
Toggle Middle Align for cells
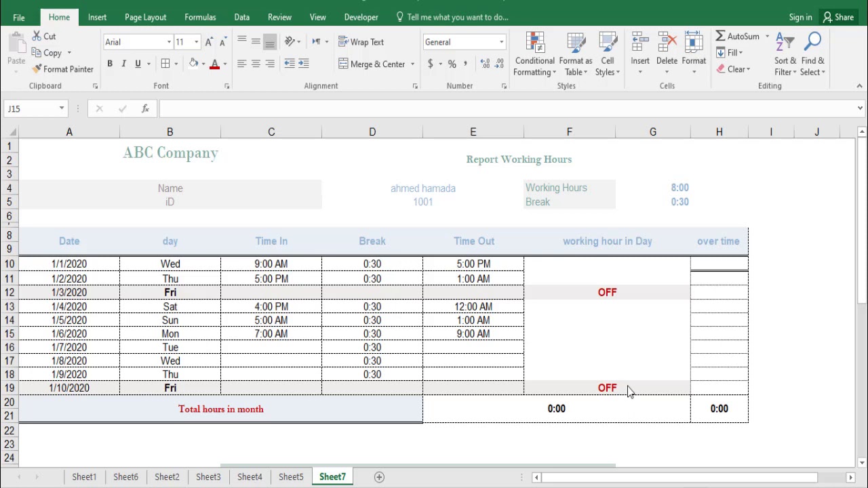point(256,42)
